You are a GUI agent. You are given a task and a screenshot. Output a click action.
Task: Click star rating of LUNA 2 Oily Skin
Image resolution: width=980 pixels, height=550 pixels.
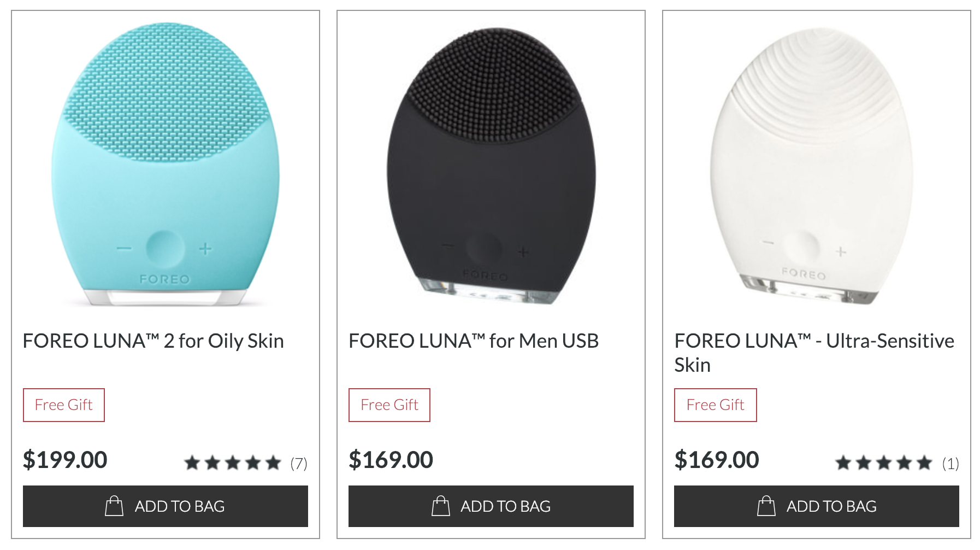coord(232,463)
